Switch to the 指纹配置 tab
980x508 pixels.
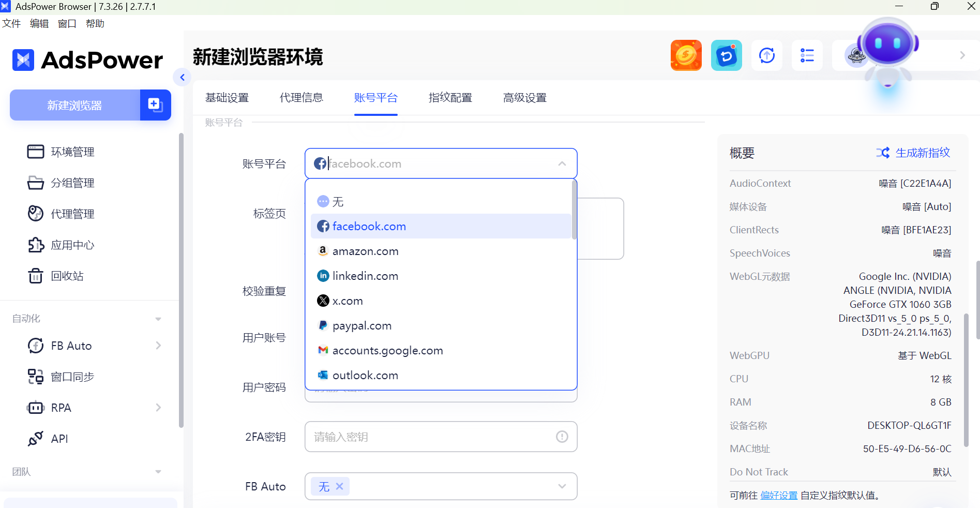pos(450,98)
